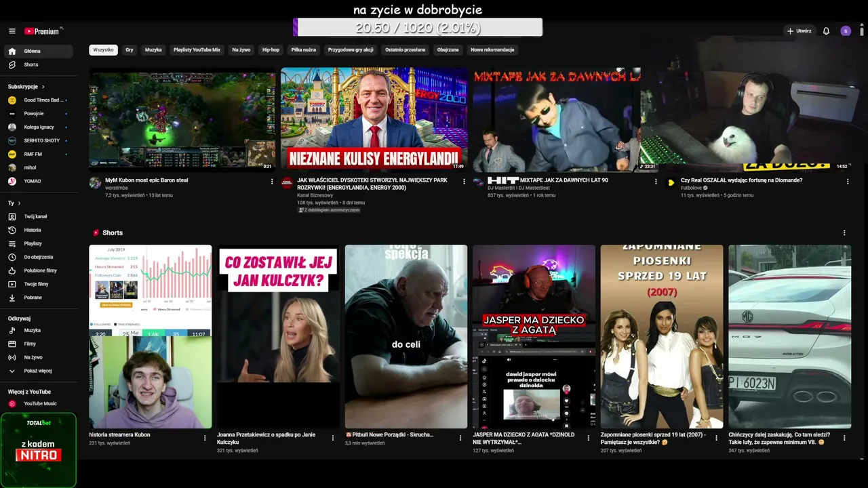
Task: Open options for the Real Diomande video
Action: [848, 182]
